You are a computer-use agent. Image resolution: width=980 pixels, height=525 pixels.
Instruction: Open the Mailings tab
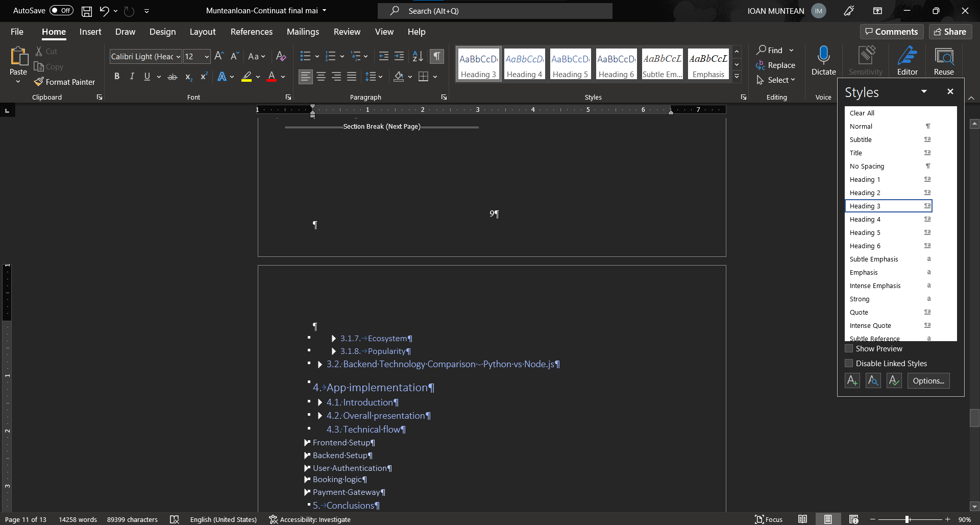pyautogui.click(x=302, y=32)
